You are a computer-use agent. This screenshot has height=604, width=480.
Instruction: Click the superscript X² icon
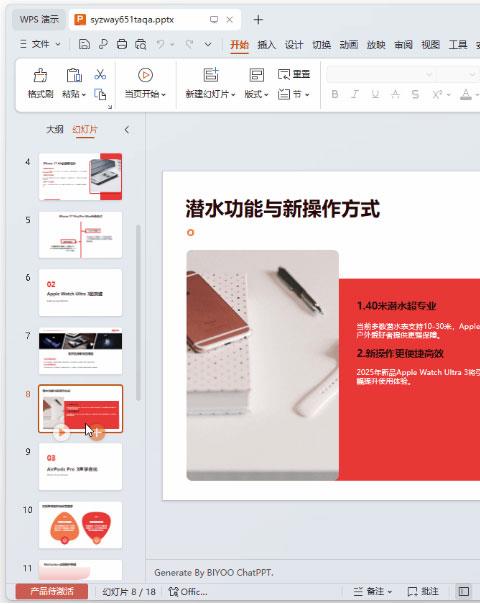click(x=437, y=94)
